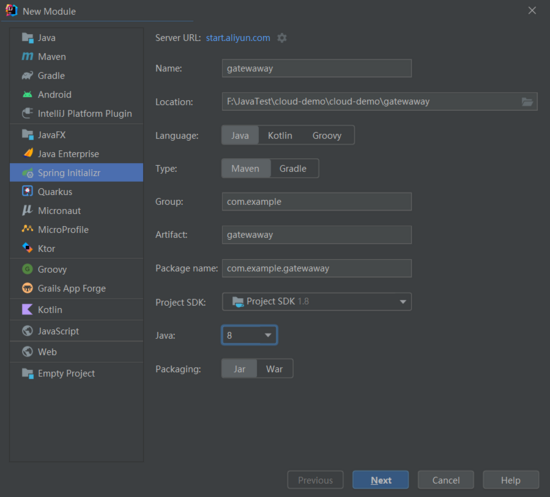This screenshot has height=497, width=550.
Task: Click the Java Enterprise icon
Action: click(x=28, y=153)
